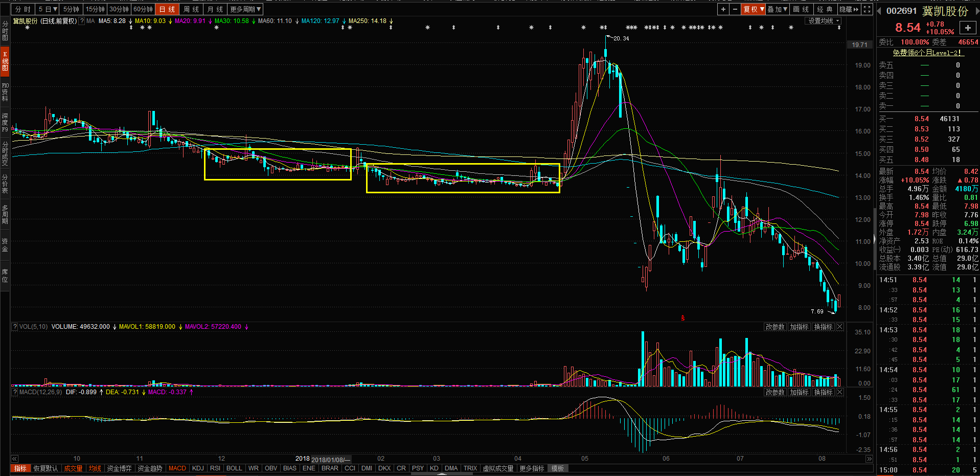
Task: Click 加指标 in VOL panel
Action: pos(799,327)
